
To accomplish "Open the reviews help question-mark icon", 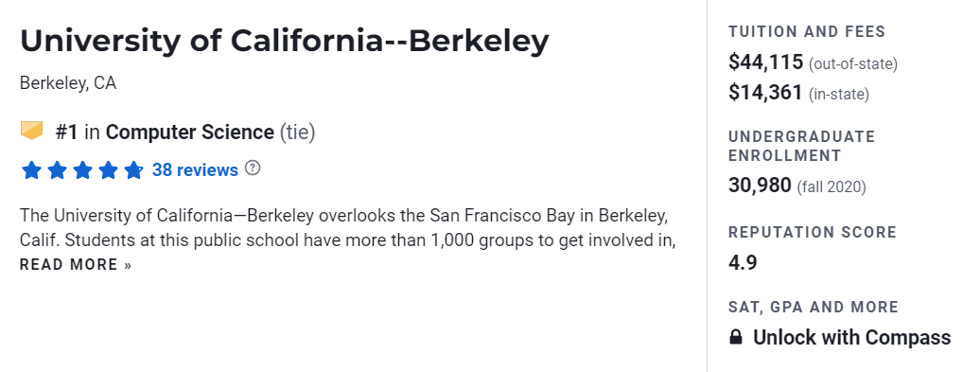I will [252, 168].
